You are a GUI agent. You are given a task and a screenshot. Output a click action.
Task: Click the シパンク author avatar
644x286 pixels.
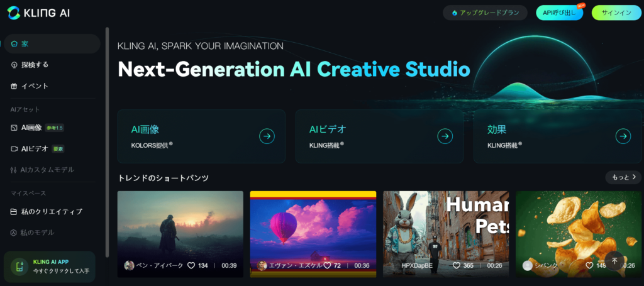(x=528, y=265)
